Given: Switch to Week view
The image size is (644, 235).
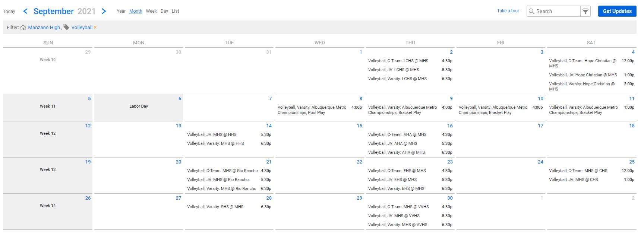Looking at the screenshot, I should pyautogui.click(x=151, y=11).
